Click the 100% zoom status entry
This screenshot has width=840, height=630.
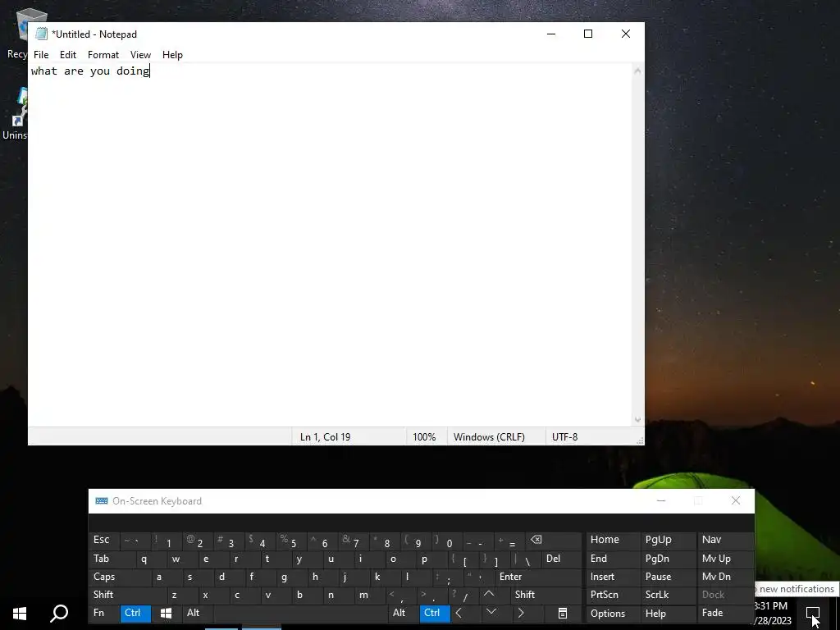[424, 437]
